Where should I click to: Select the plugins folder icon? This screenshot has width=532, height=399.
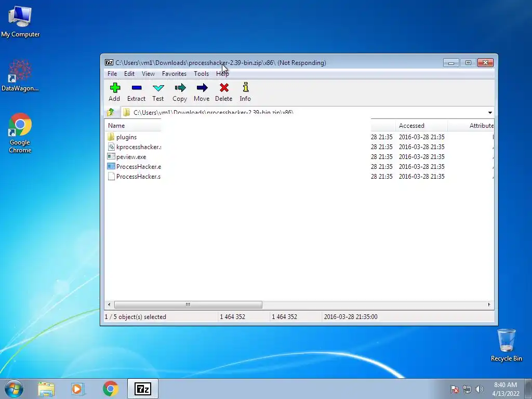pyautogui.click(x=111, y=137)
